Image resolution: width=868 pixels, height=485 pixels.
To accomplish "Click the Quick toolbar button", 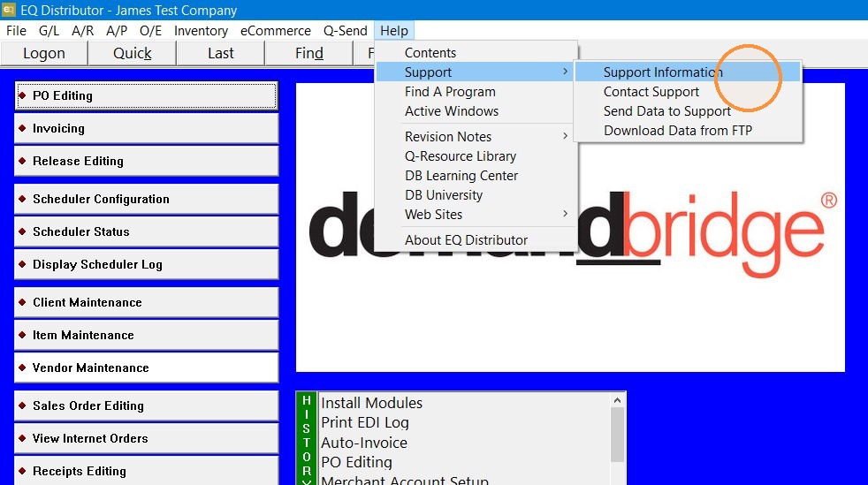I will click(x=133, y=53).
